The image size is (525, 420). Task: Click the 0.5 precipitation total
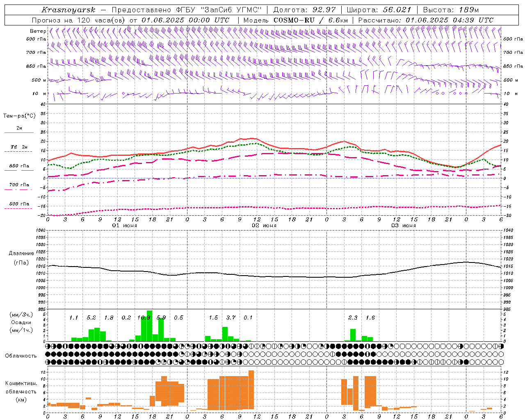pos(178,318)
